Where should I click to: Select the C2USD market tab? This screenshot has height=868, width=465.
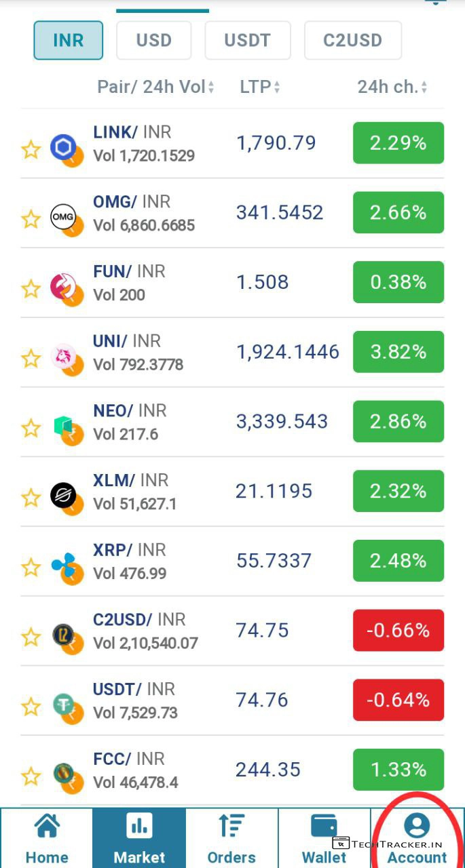pos(352,40)
